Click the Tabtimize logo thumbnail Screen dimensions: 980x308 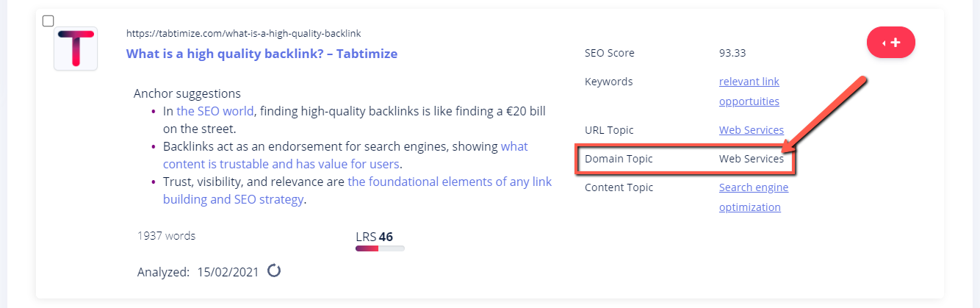pos(76,49)
